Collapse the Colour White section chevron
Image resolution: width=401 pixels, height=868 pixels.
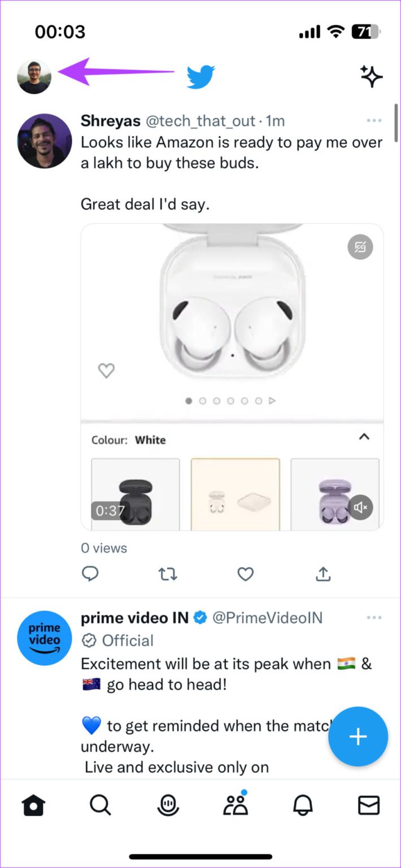(364, 437)
